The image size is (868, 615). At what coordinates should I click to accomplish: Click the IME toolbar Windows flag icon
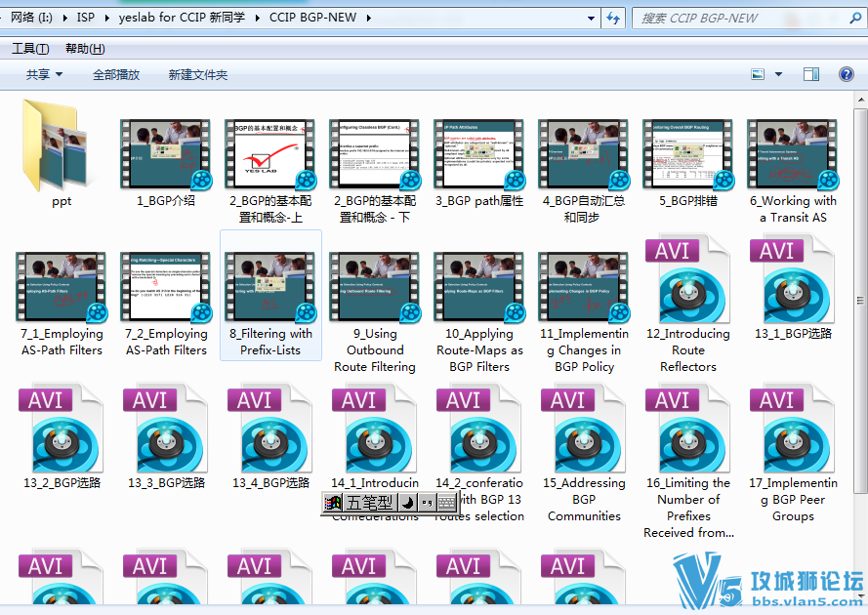pos(333,503)
